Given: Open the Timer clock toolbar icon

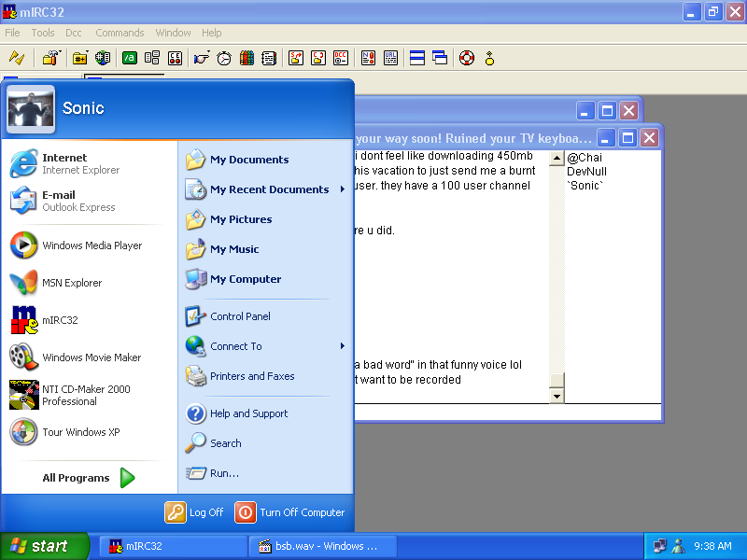Looking at the screenshot, I should tap(224, 58).
